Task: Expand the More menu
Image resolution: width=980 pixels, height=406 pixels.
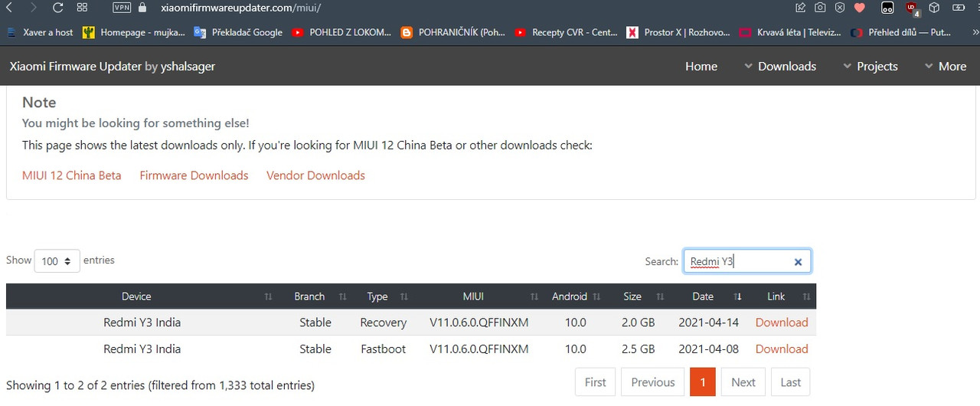Action: (x=946, y=66)
